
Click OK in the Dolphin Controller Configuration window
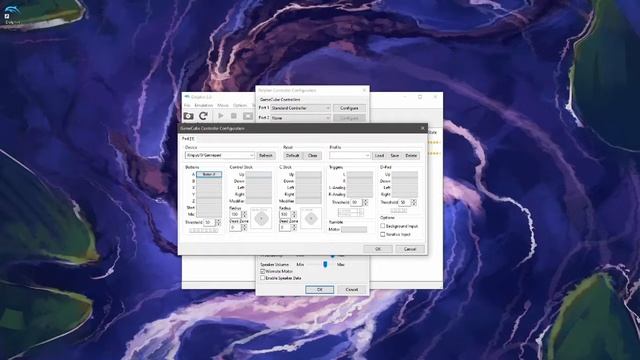point(320,289)
